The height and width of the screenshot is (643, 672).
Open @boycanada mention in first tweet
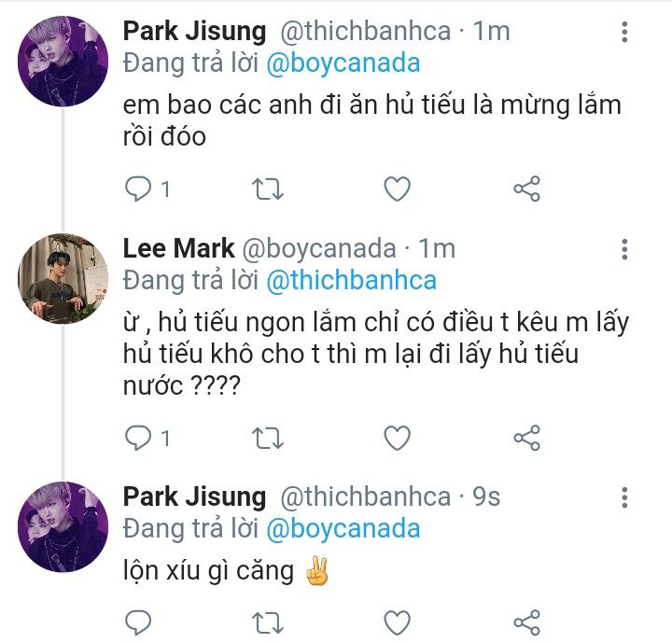click(343, 63)
